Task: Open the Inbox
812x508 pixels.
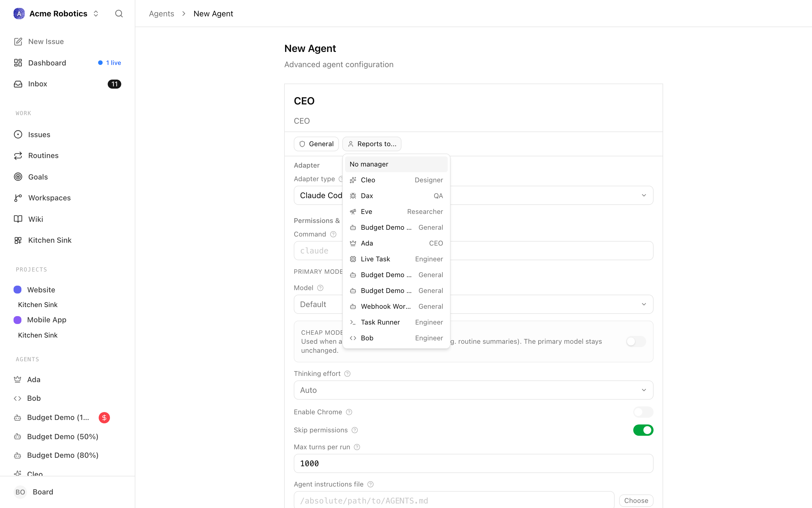Action: tap(67, 84)
